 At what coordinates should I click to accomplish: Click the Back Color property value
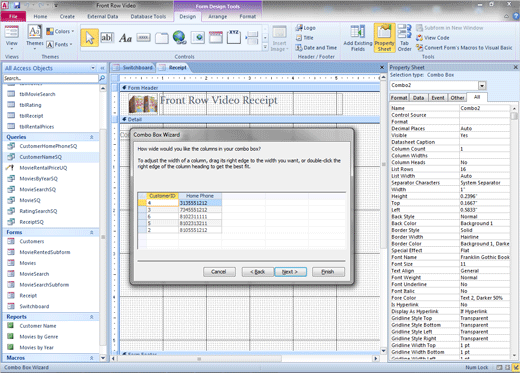click(x=485, y=223)
